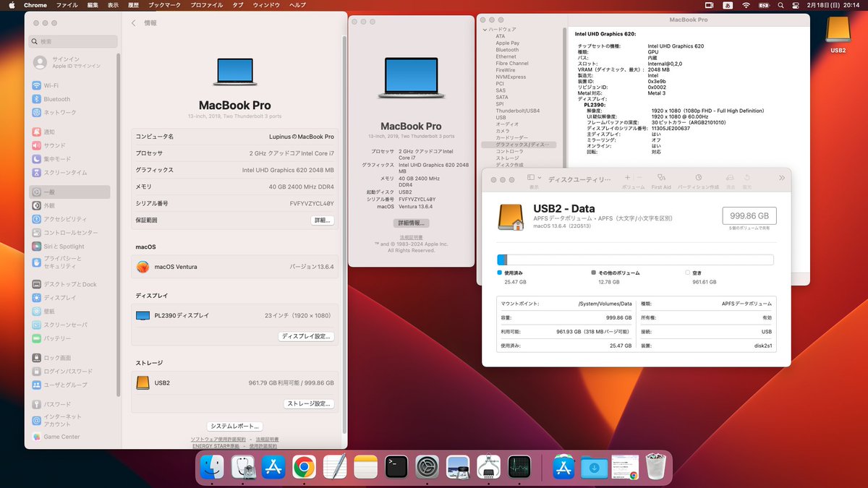Screen dimensions: 868x488
Task: Select ストレージ in System Information list
Action: [507, 158]
